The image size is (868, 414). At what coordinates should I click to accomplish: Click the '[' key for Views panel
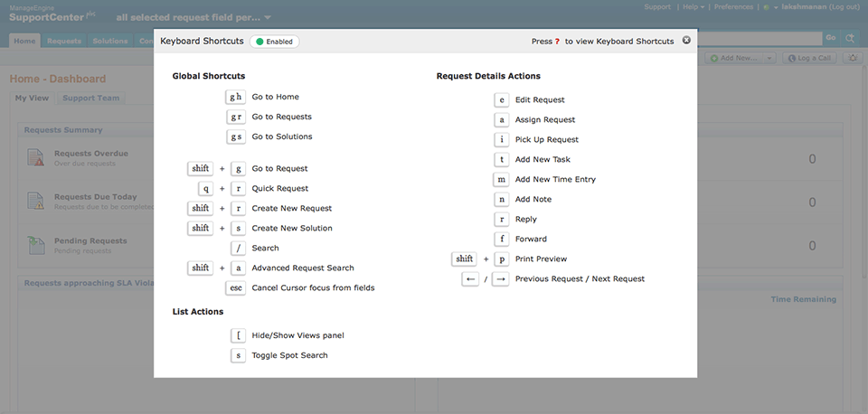click(x=238, y=335)
